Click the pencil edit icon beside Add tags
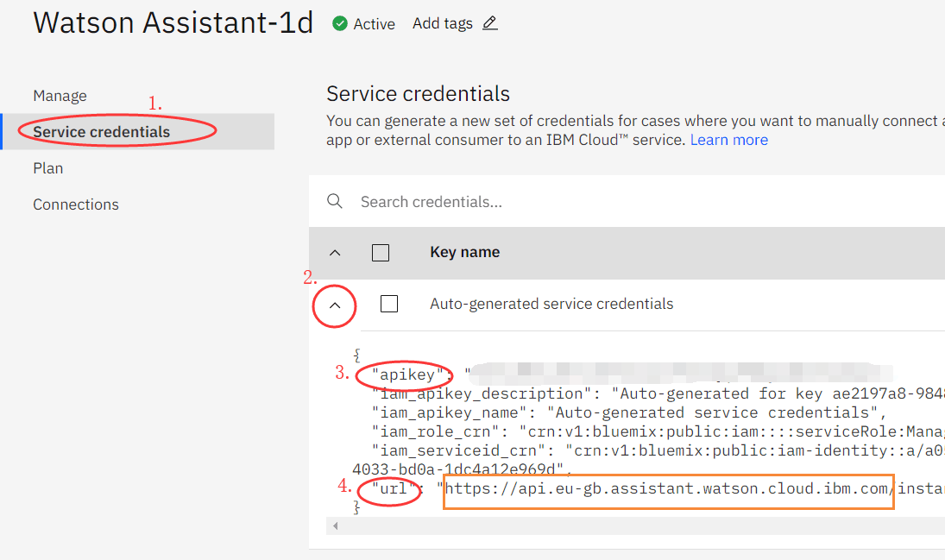 tap(490, 24)
